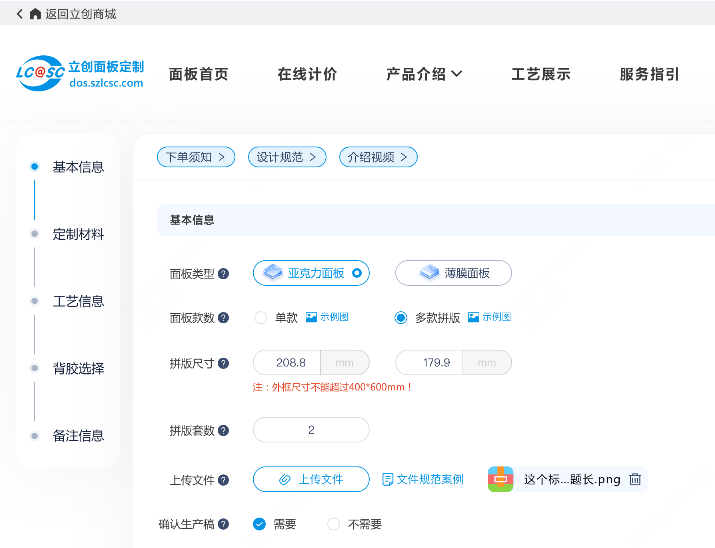Viewport: 715px width, 548px height.
Task: Click the back arrow in the top bar
Action: 20,14
